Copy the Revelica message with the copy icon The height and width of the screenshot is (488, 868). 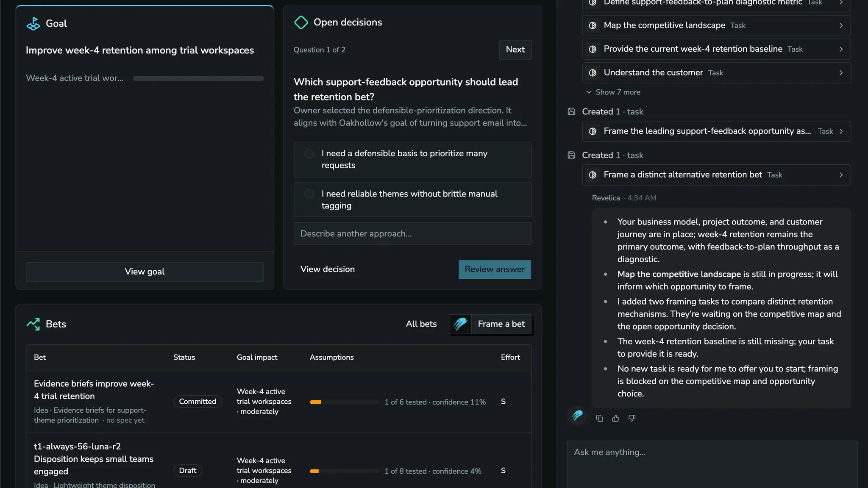click(x=599, y=419)
